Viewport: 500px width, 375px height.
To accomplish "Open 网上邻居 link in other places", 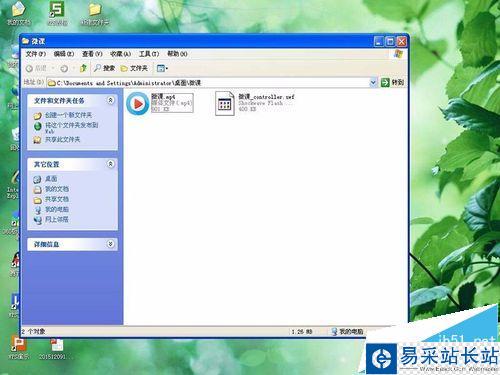I will (57, 219).
